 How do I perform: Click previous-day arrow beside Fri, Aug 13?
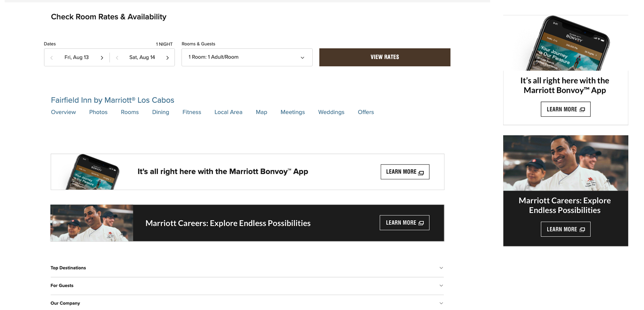click(52, 58)
